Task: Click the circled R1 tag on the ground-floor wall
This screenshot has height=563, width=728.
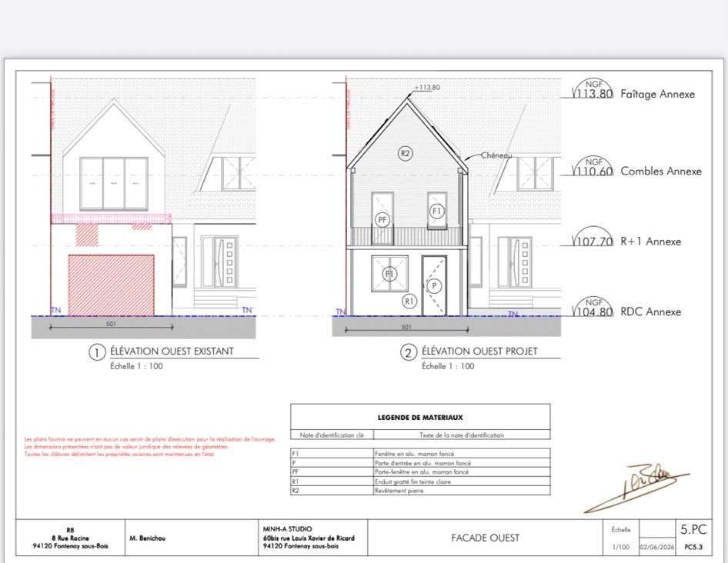Action: pyautogui.click(x=409, y=301)
